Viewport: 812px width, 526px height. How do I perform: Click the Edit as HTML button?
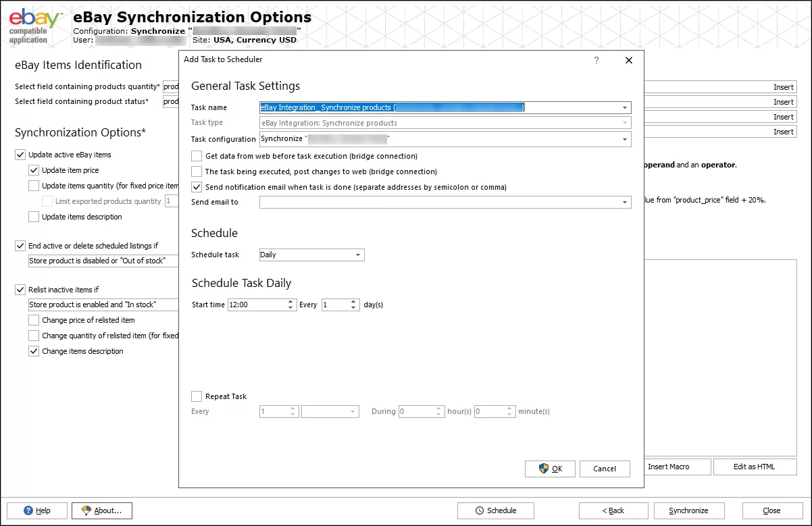(x=754, y=467)
